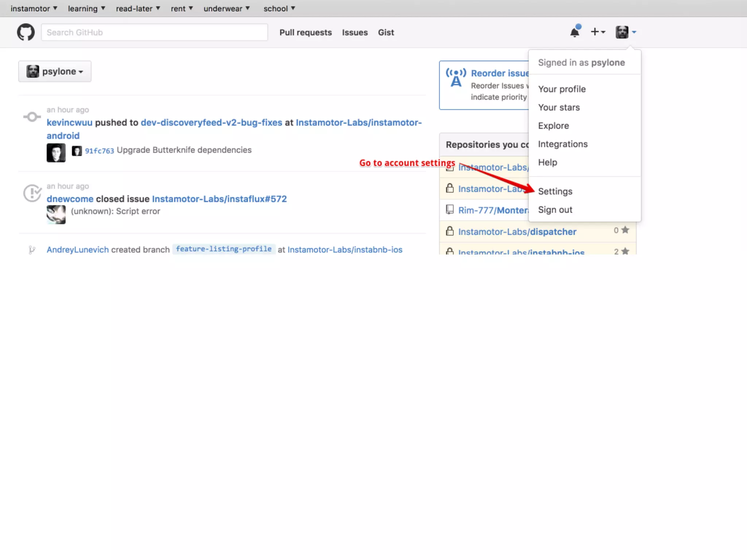Click lock icon beside Instamotor-Labs/dispatcher
Viewport: 747px width, 560px height.
coord(450,231)
